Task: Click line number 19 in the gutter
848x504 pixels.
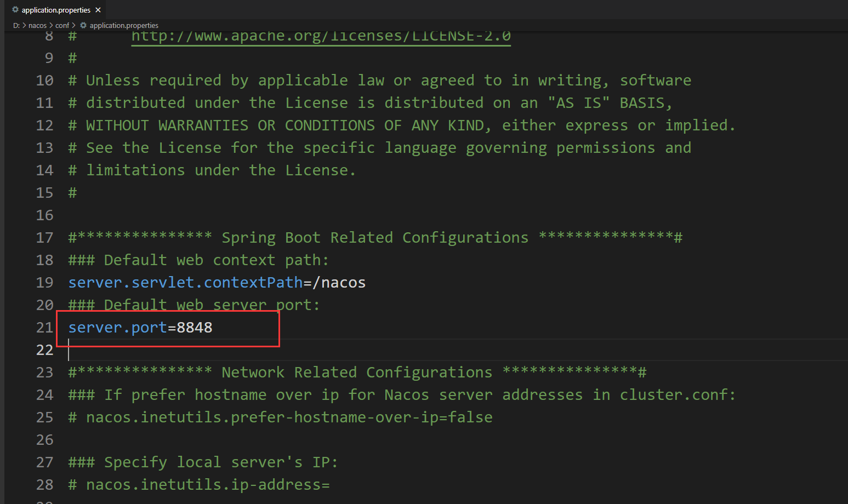Action: click(44, 283)
